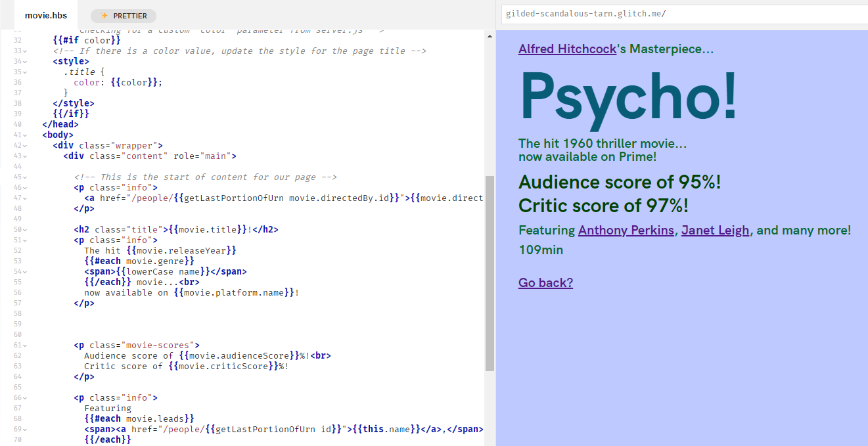
Task: Fold the lowerCase name span at line 54
Action: (25, 272)
